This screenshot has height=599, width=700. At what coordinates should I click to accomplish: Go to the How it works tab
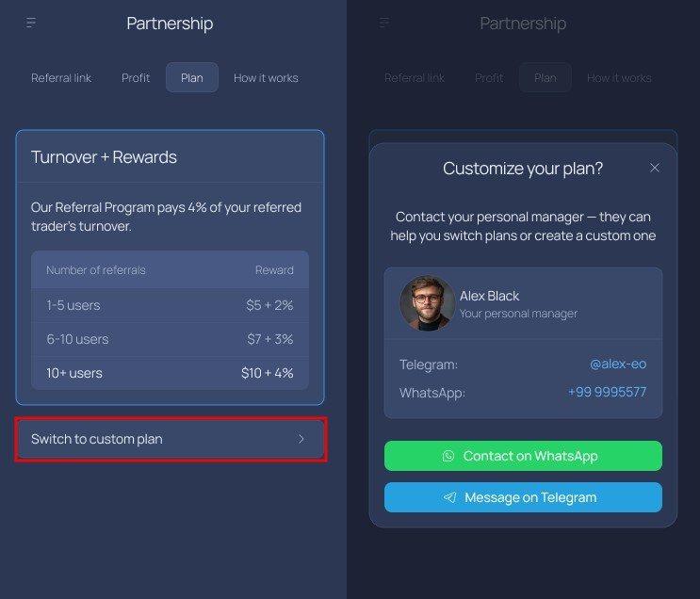[266, 78]
